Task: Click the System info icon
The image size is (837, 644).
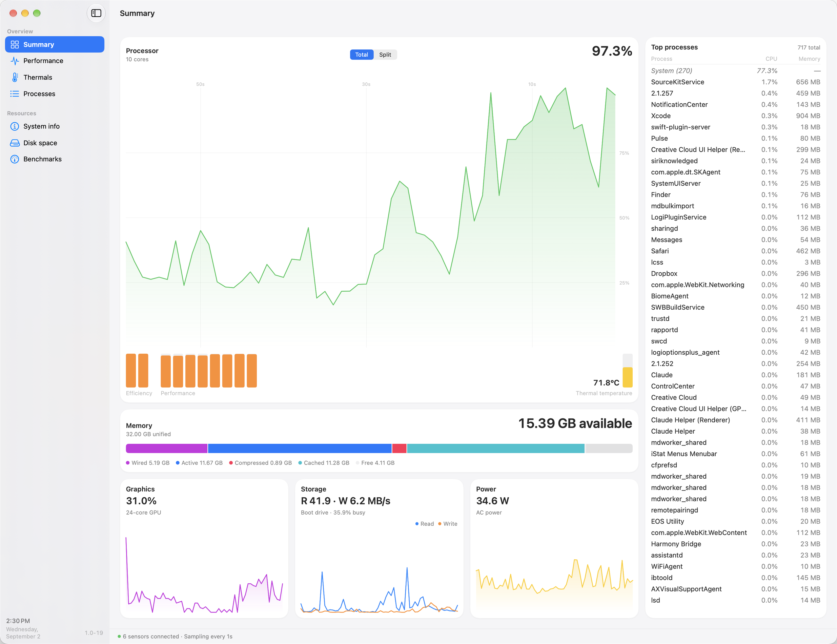Action: [x=15, y=126]
